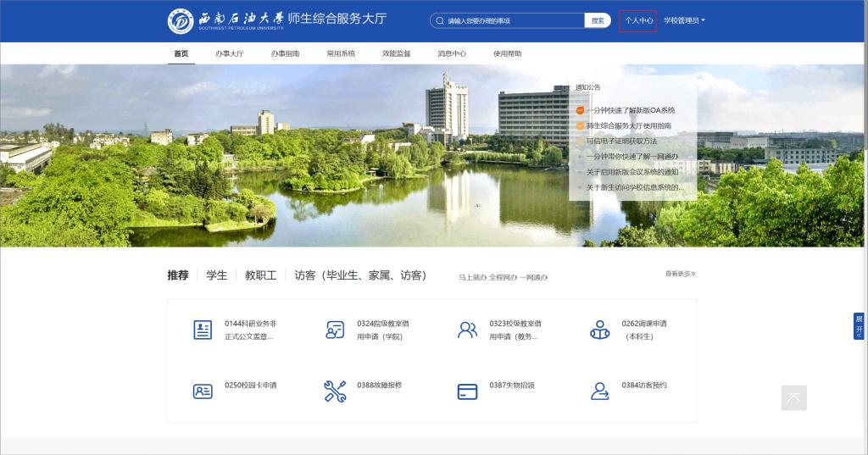Open the 0324院级教室借用申请 icon
This screenshot has width=868, height=455.
(x=335, y=330)
